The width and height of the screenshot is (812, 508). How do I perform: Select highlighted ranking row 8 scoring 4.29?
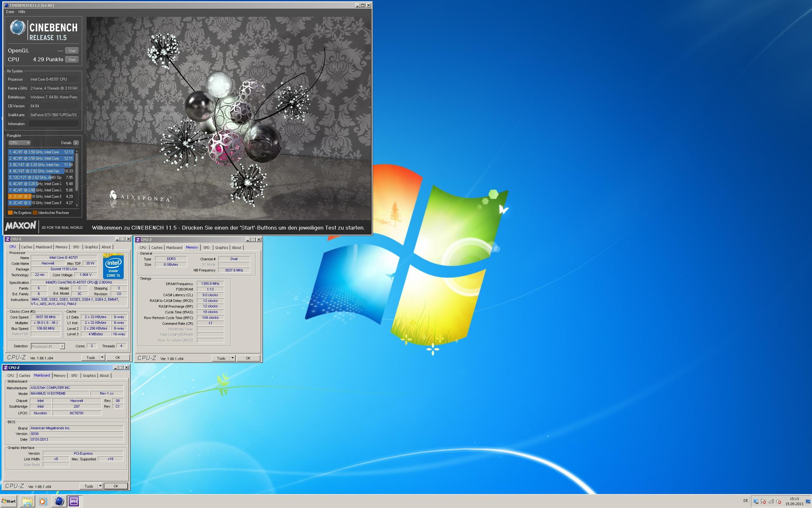[41, 197]
